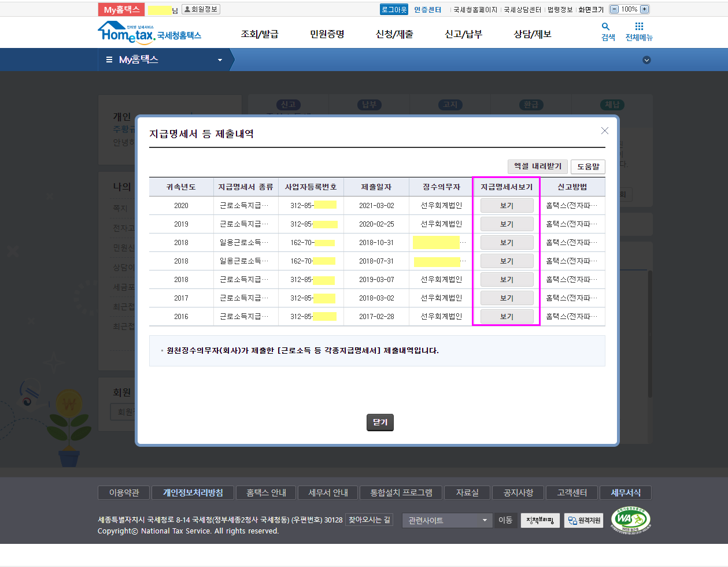Click the 찾아오시는 길 button
Image resolution: width=728 pixels, height=567 pixels.
click(369, 520)
